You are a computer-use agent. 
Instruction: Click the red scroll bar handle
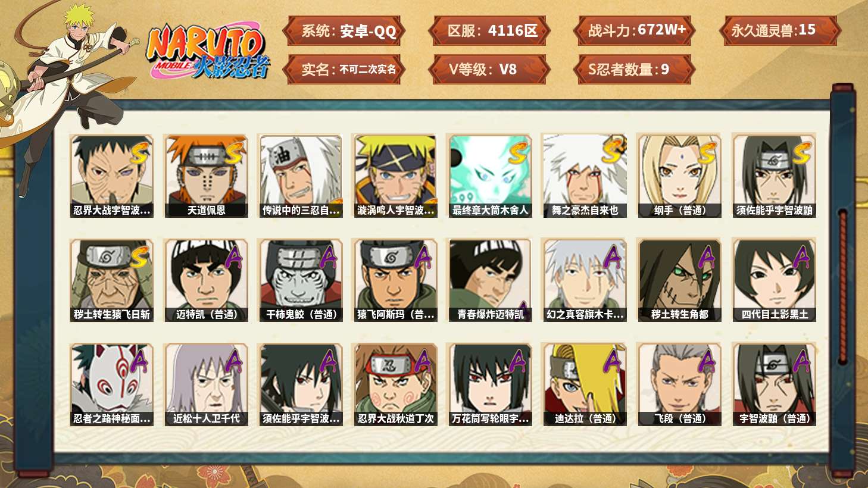tap(842, 287)
